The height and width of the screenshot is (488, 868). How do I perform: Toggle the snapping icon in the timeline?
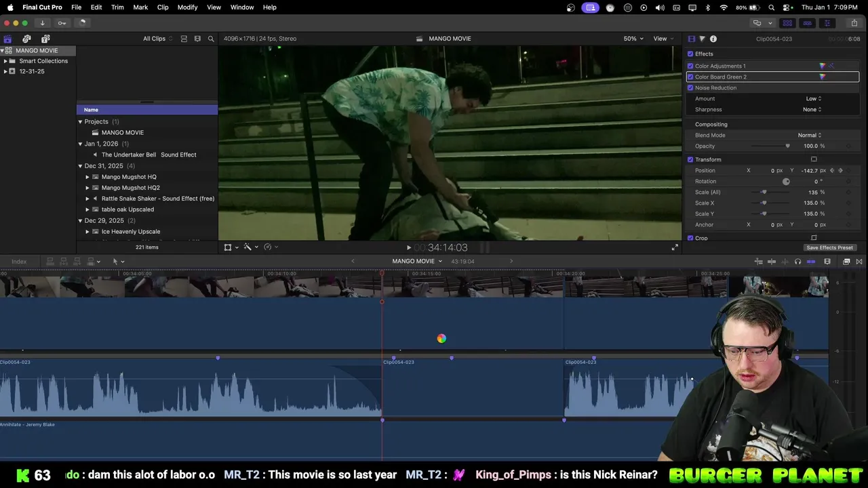tap(810, 262)
